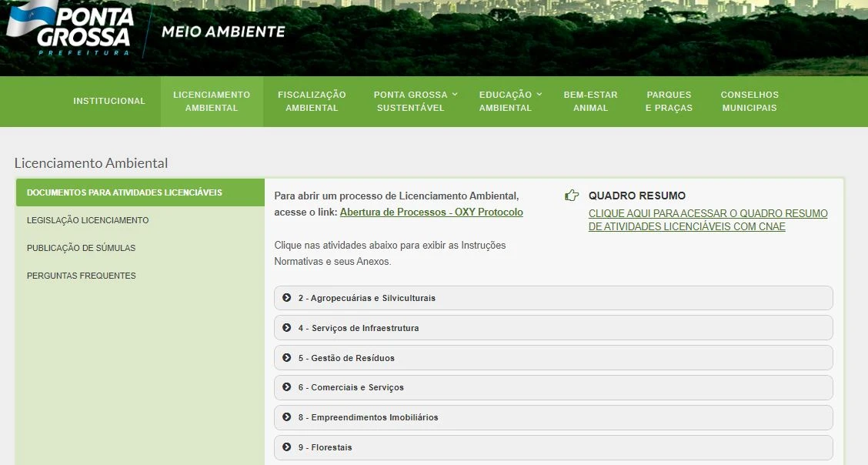
Task: Click arrow icon next to Florestais
Action: click(x=287, y=447)
